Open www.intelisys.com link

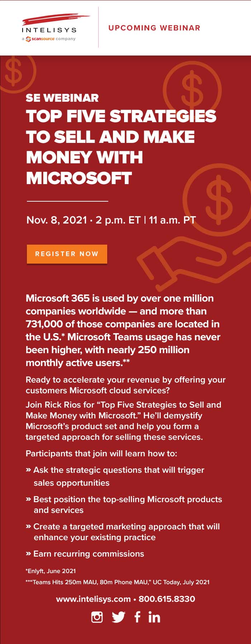[93, 599]
